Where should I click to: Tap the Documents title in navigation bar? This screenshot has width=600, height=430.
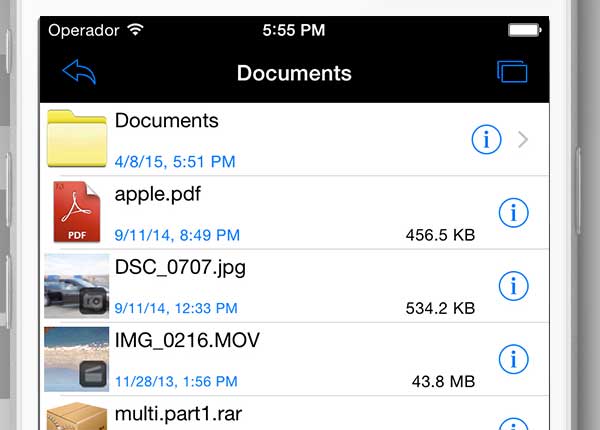point(294,73)
